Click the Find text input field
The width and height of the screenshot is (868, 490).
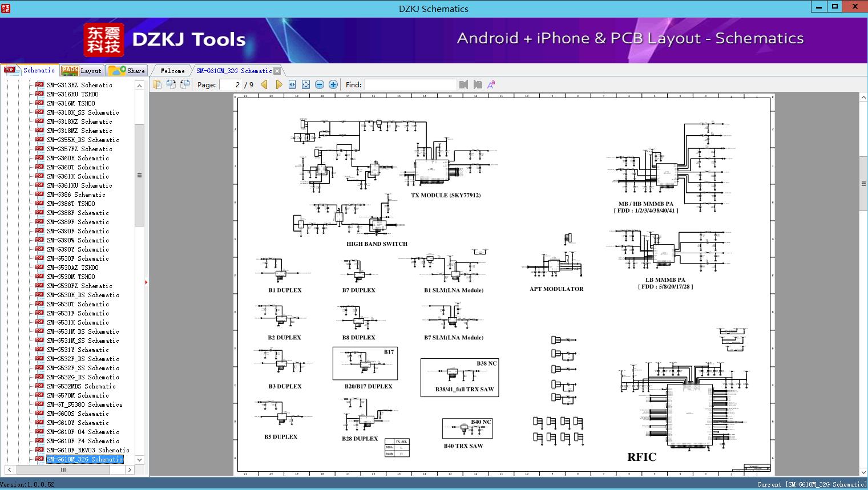(x=410, y=84)
